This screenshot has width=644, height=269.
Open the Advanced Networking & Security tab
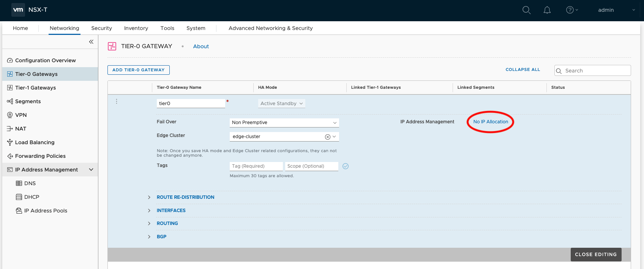[x=270, y=28]
